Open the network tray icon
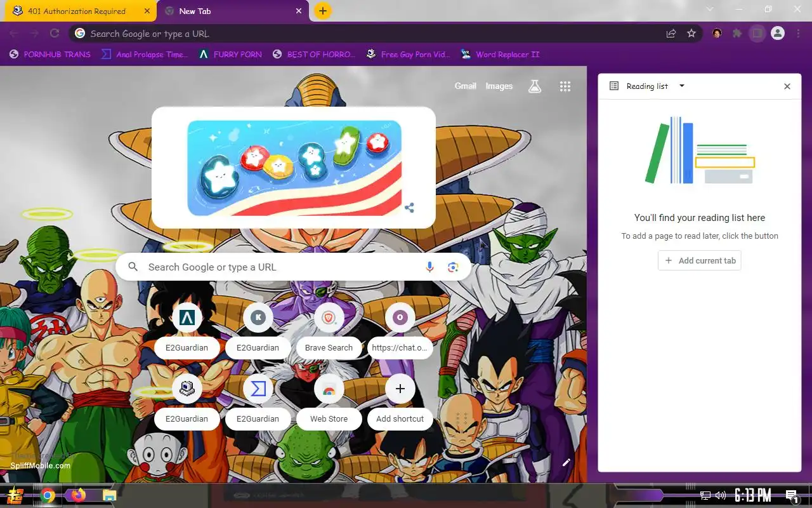812x508 pixels. pyautogui.click(x=705, y=495)
